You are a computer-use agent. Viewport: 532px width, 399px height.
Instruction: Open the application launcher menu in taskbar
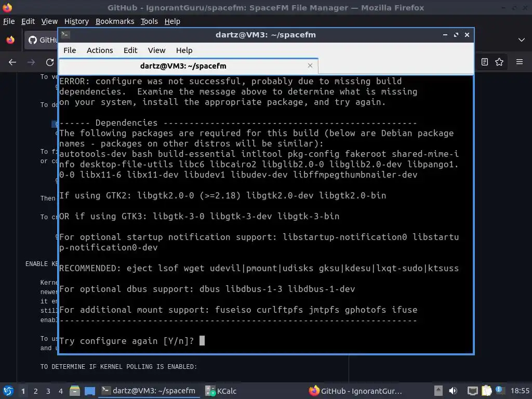[x=8, y=391]
